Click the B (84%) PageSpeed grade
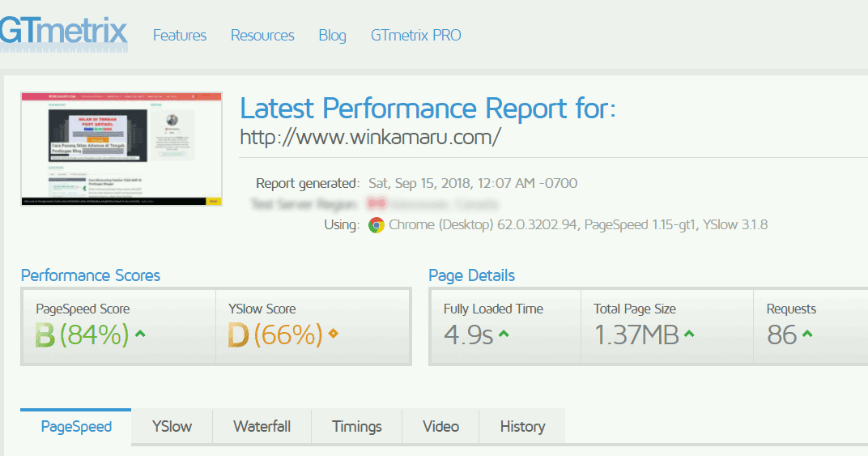This screenshot has height=456, width=868. pyautogui.click(x=82, y=335)
